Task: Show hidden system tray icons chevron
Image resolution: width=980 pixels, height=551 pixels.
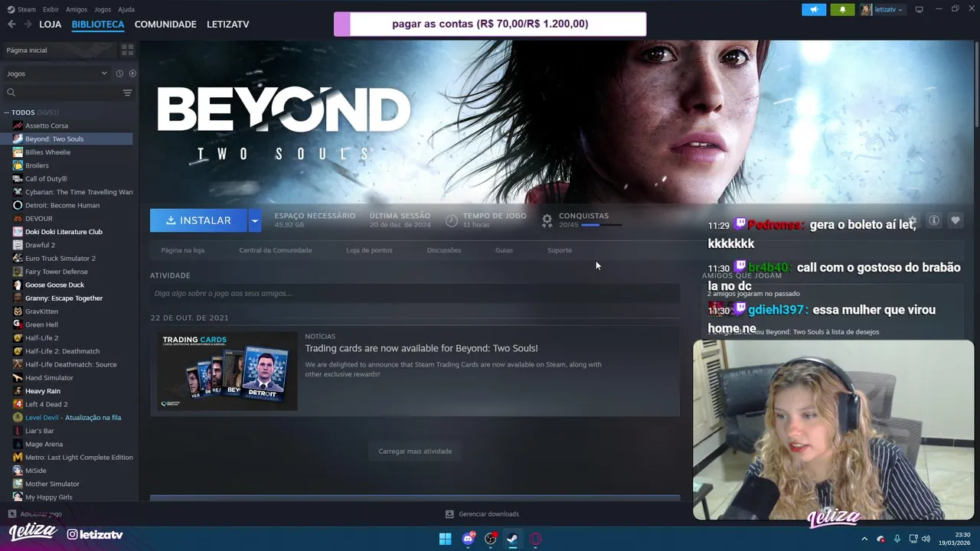Action: (864, 539)
